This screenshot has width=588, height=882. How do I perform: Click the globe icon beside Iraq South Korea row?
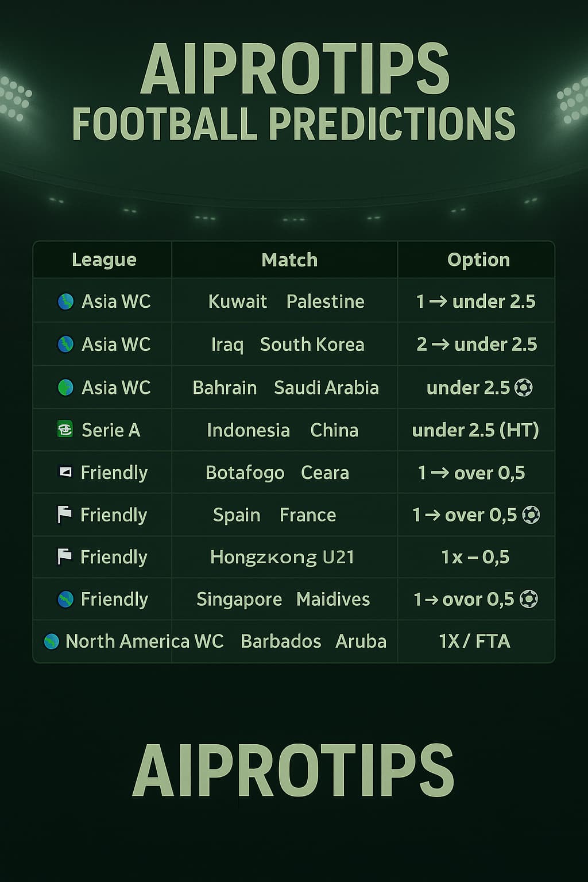(x=65, y=344)
